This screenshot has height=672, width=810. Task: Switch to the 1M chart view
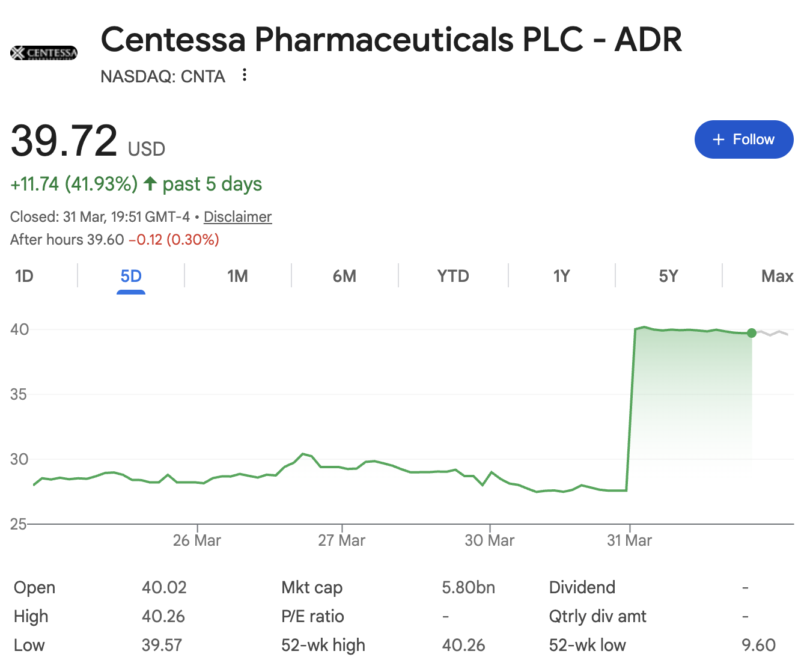[x=237, y=276]
